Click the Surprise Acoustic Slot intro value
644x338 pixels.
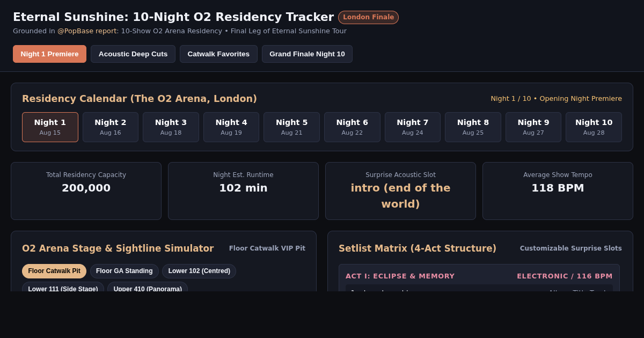tap(400, 196)
